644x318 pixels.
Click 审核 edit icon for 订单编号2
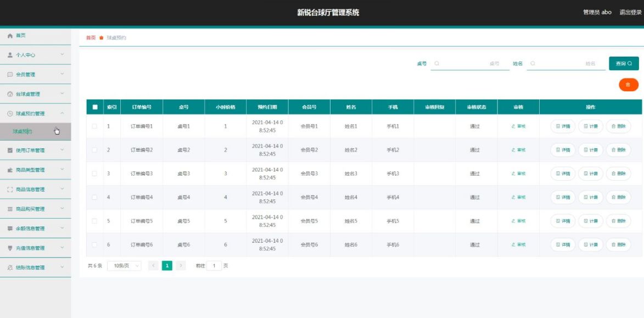[513, 150]
